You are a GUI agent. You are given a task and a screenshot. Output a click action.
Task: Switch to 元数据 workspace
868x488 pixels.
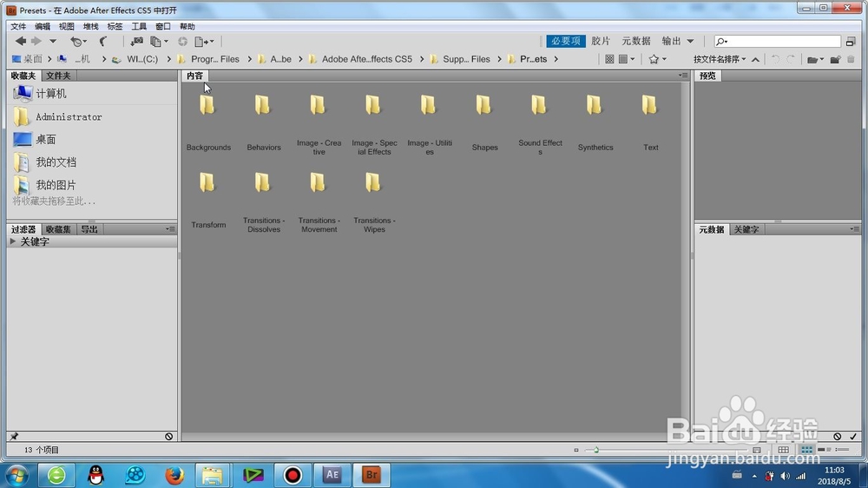[636, 41]
